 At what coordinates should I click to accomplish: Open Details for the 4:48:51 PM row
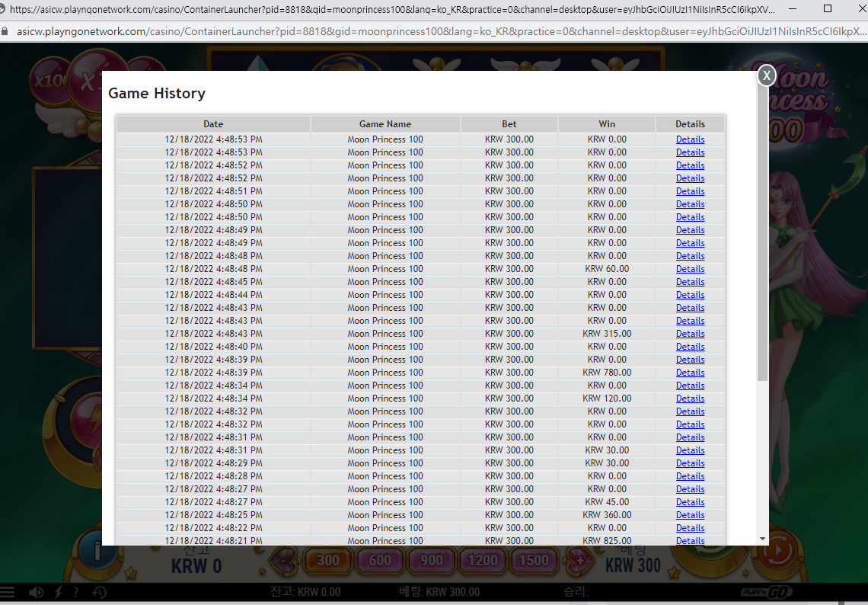pos(690,191)
